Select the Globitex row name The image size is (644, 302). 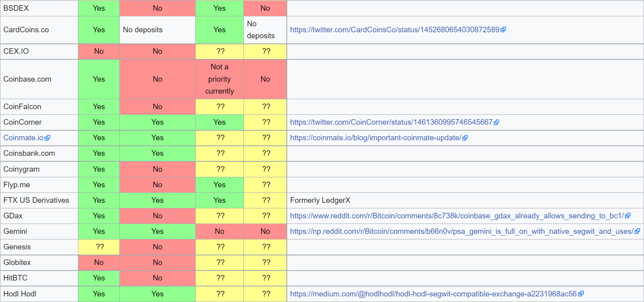click(x=17, y=263)
